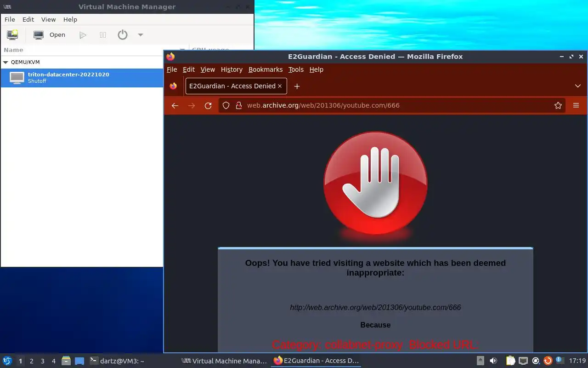This screenshot has width=588, height=368.
Task: Open the orange software updater tray icon
Action: (548, 361)
